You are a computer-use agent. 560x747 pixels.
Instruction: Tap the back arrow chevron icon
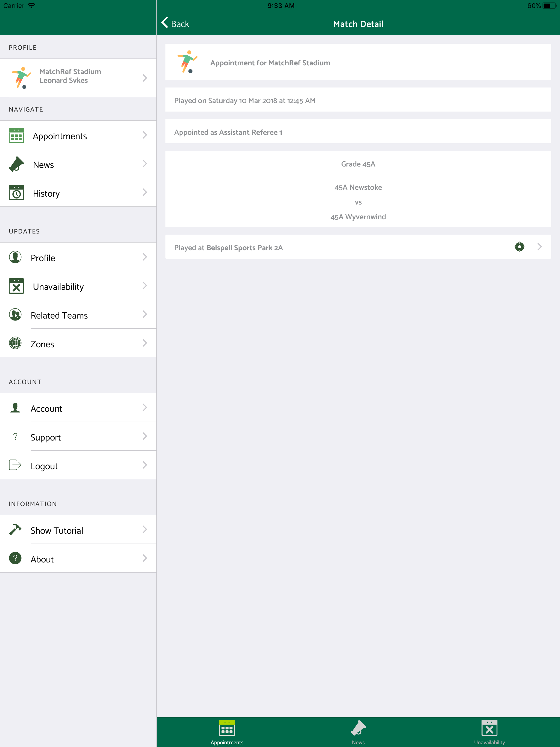165,23
